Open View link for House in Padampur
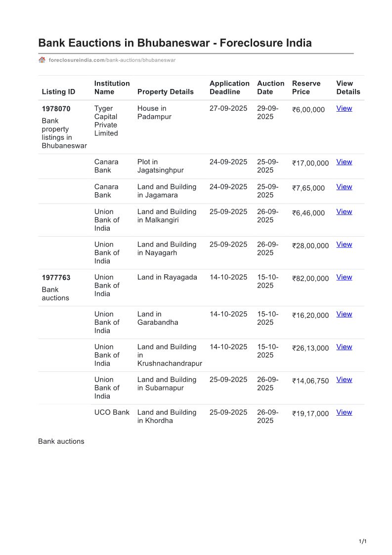392x555 pixels. [344, 108]
